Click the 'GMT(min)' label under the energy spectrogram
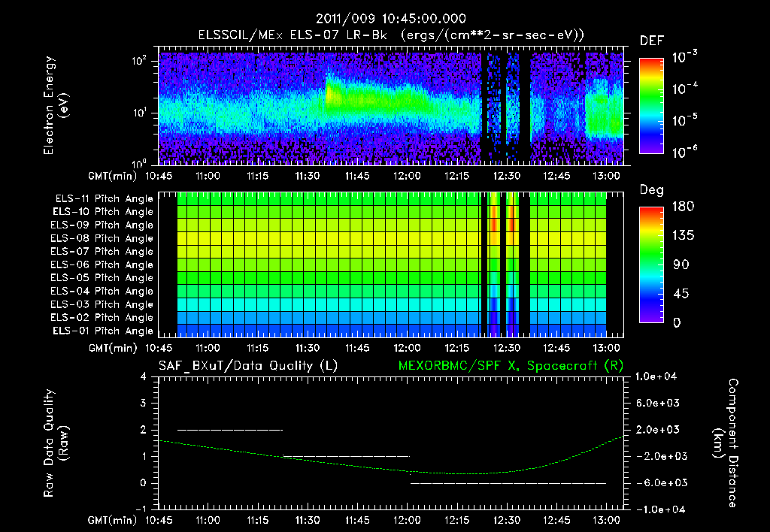This screenshot has width=770, height=532. (113, 176)
